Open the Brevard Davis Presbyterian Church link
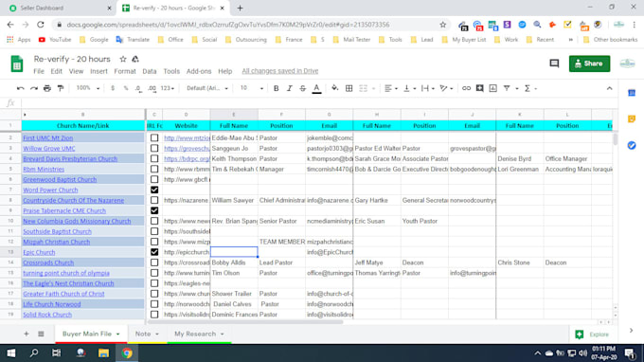644x362 pixels. (70, 158)
